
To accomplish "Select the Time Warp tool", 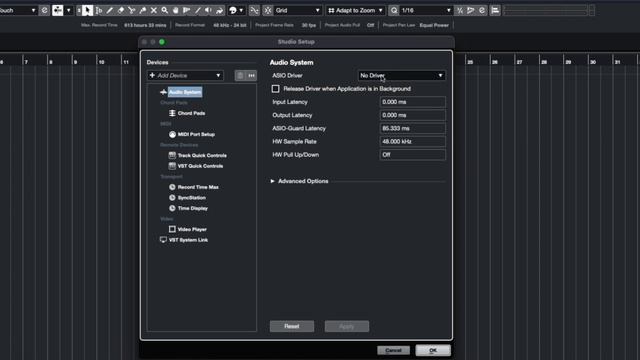I will [x=187, y=10].
